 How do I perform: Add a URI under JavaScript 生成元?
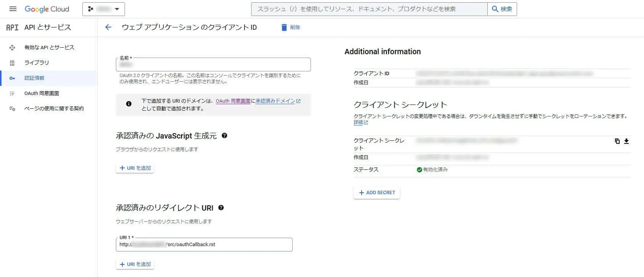pos(135,168)
